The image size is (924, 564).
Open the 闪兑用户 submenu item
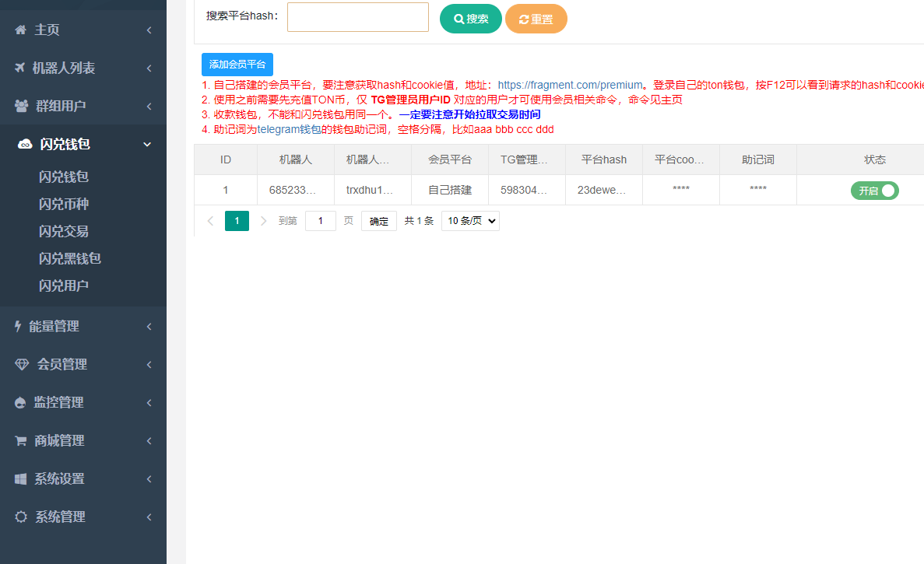64,286
